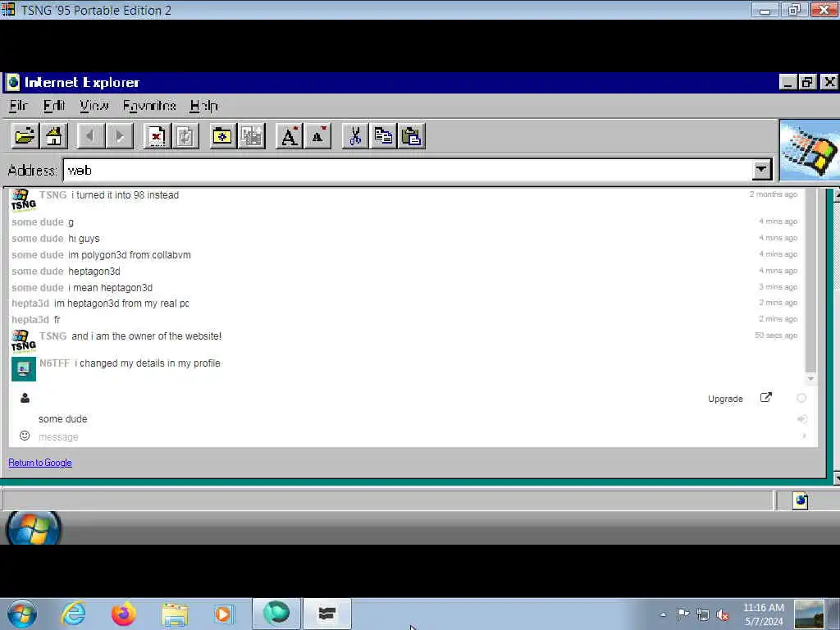Stop page loading with Stop icon
The image size is (840, 630).
click(157, 136)
